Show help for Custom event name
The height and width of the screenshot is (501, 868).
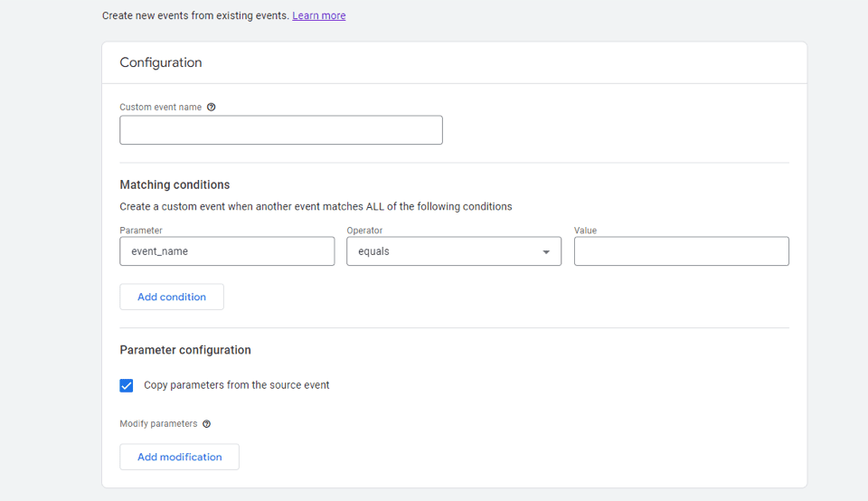pyautogui.click(x=211, y=108)
